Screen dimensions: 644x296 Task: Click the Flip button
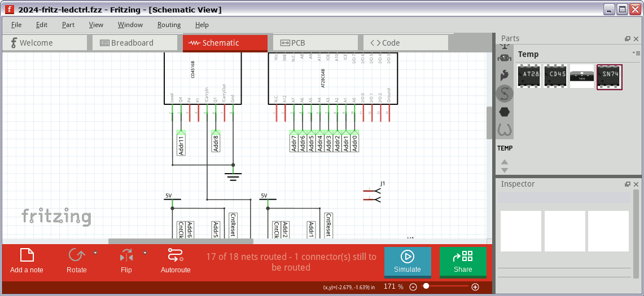126,261
